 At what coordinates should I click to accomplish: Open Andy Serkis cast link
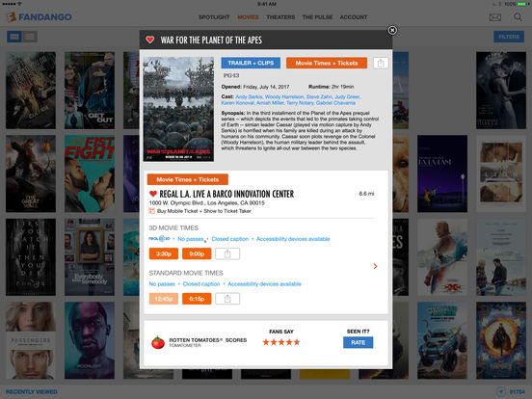[249, 96]
